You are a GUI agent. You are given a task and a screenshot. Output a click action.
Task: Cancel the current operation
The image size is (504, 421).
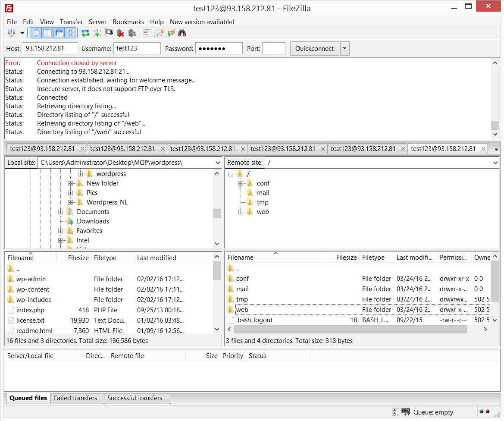pyautogui.click(x=109, y=33)
